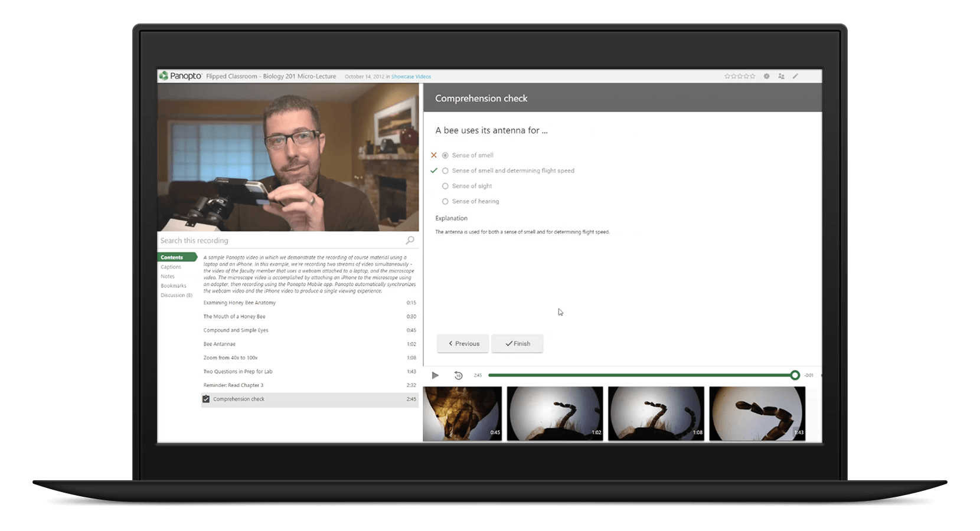
Task: Open the settings gear icon
Action: tap(766, 76)
